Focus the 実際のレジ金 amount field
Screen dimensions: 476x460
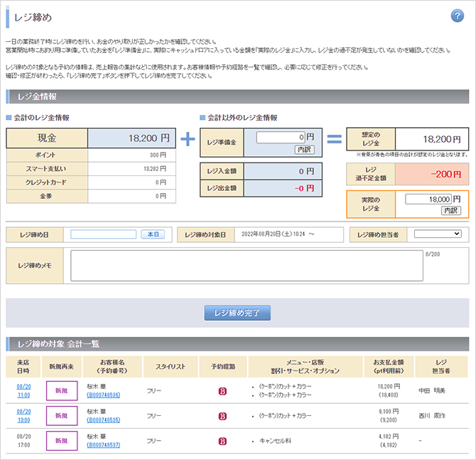click(x=428, y=199)
